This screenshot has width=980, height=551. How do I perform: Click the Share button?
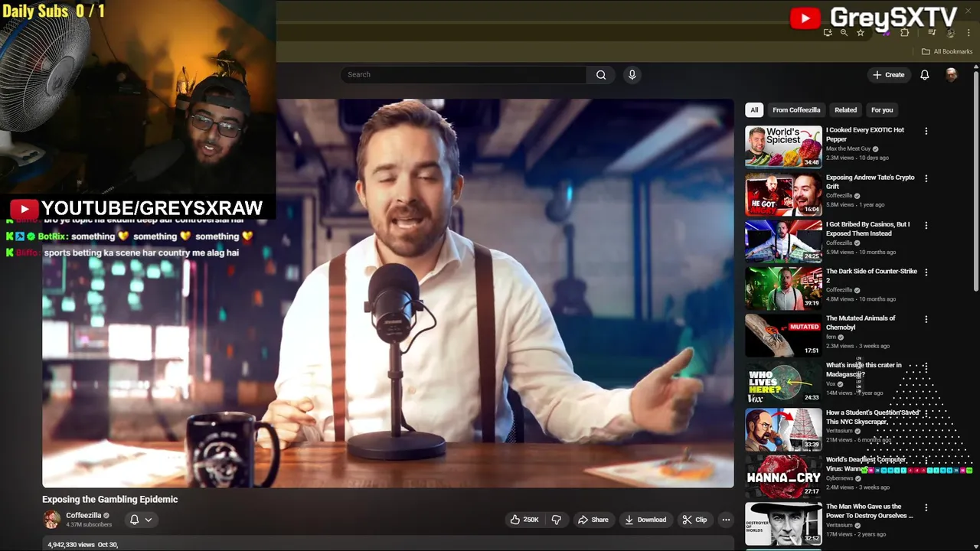tap(593, 520)
